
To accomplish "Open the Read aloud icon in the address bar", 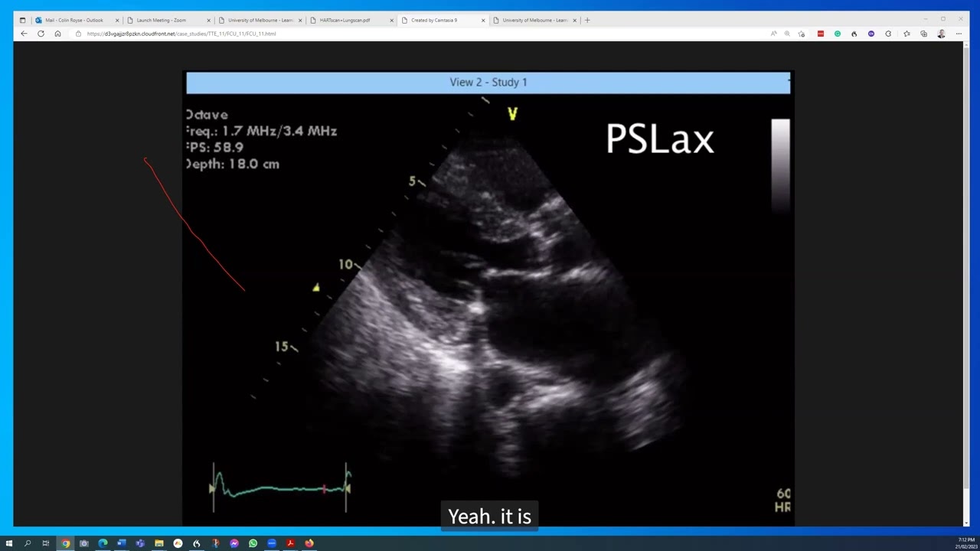I will pos(774,34).
